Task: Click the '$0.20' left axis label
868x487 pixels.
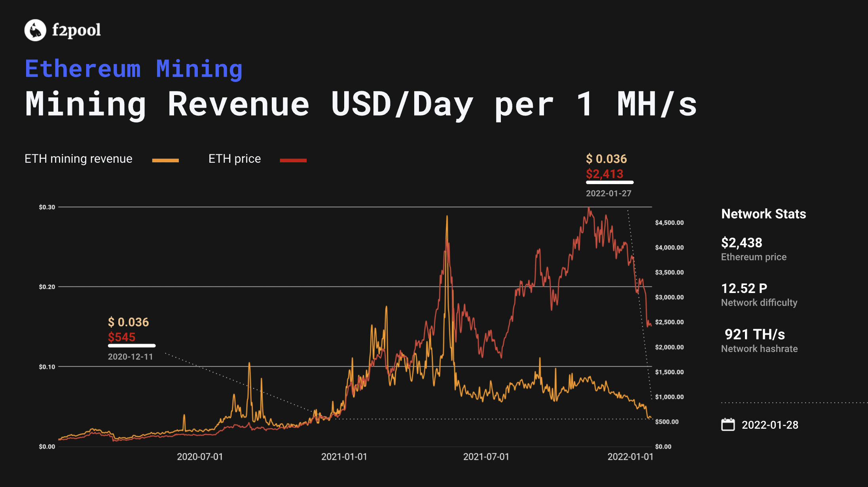Action: [x=47, y=287]
